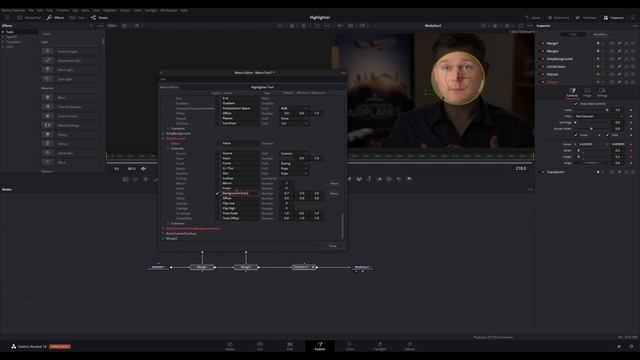Screen dimensions: 640x360
Task: Click the DaVinci Resolve home icon bottom left
Action: click(13, 347)
